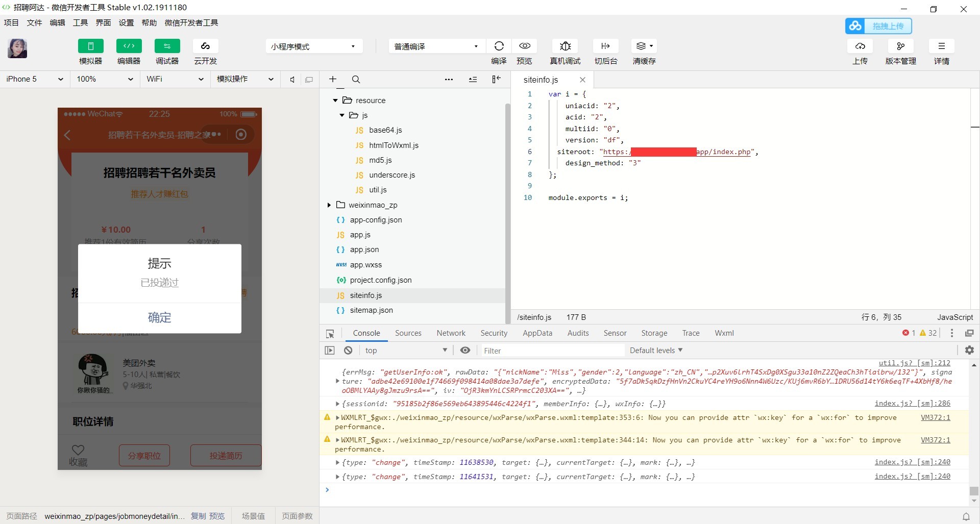The image size is (980, 524).
Task: Click the red error count icon
Action: click(x=905, y=333)
